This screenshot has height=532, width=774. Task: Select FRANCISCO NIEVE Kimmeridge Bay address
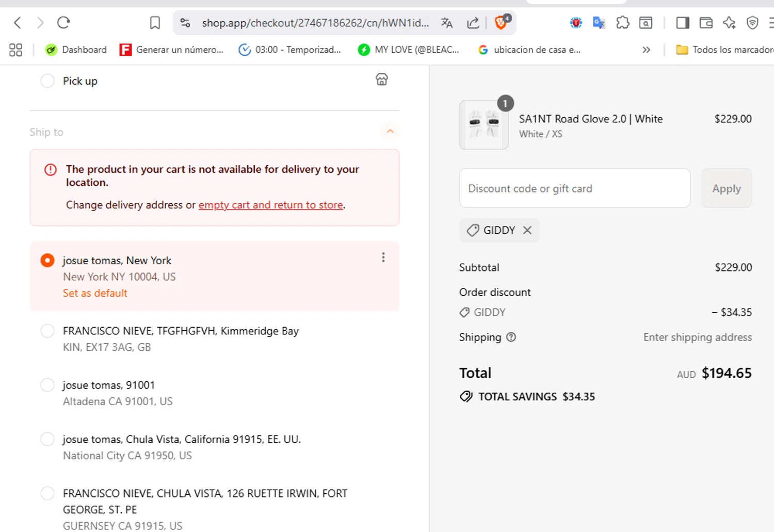click(47, 331)
